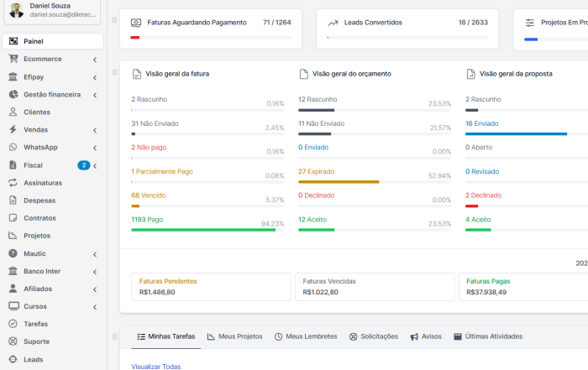Expand the Vendas submenu chevron
588x370 pixels.
tap(95, 130)
